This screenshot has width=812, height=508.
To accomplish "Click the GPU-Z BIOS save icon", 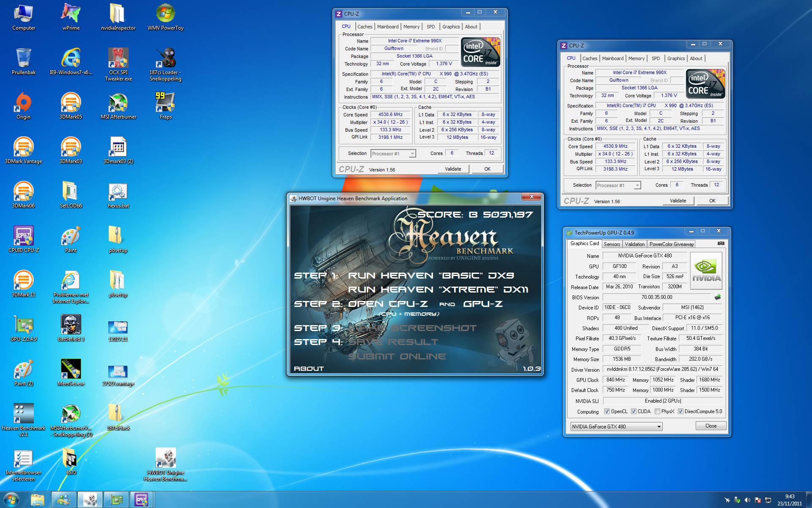I will point(717,297).
